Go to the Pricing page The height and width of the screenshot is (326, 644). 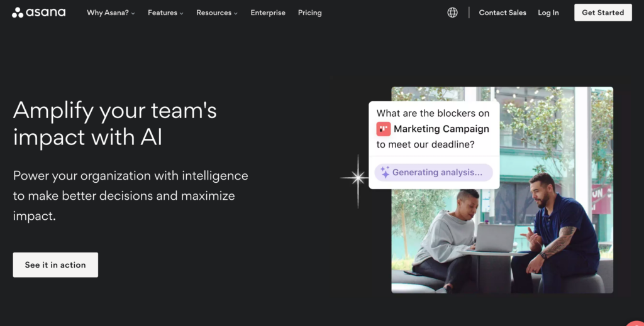(309, 13)
